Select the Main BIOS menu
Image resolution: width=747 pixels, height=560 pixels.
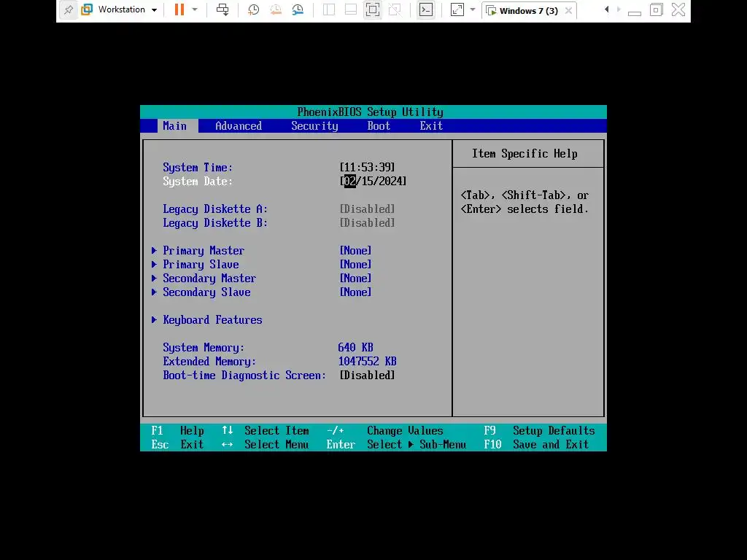click(175, 125)
